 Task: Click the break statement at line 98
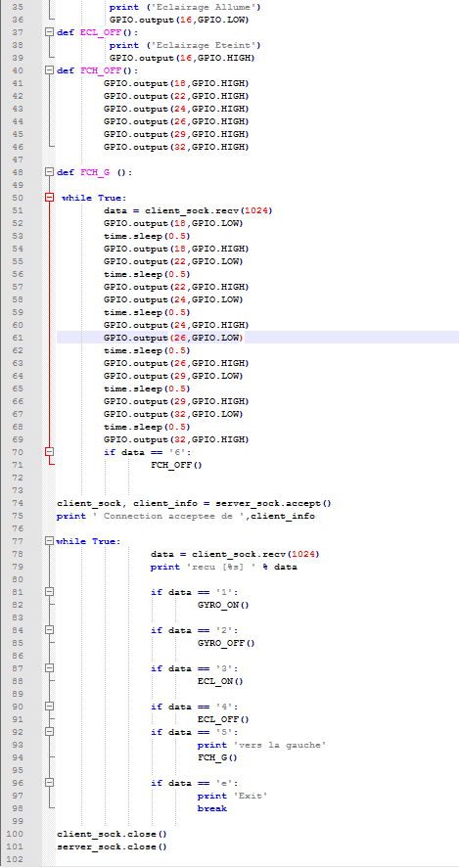pos(212,808)
